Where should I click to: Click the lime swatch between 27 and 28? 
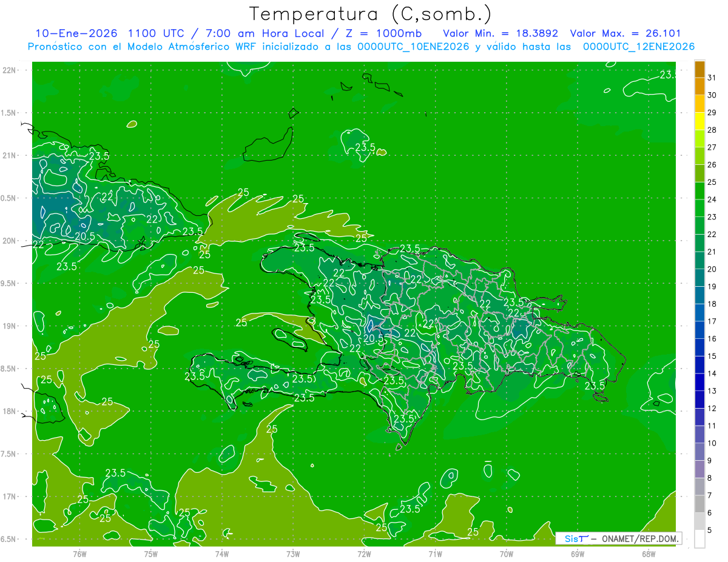699,138
